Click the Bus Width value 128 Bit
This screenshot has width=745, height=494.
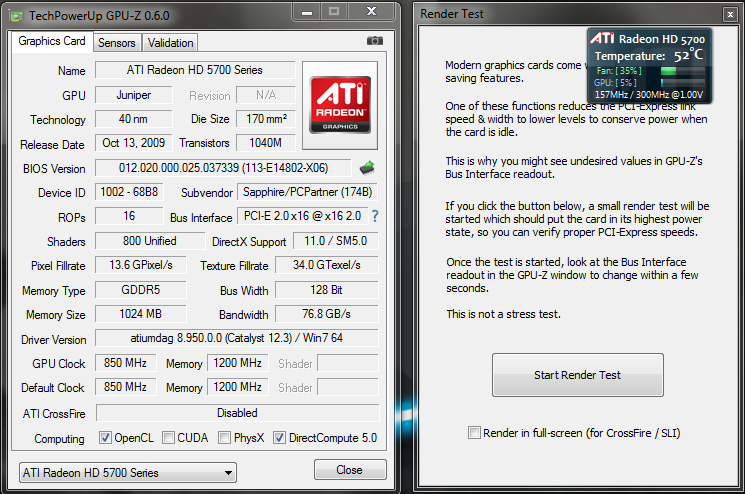tap(326, 290)
